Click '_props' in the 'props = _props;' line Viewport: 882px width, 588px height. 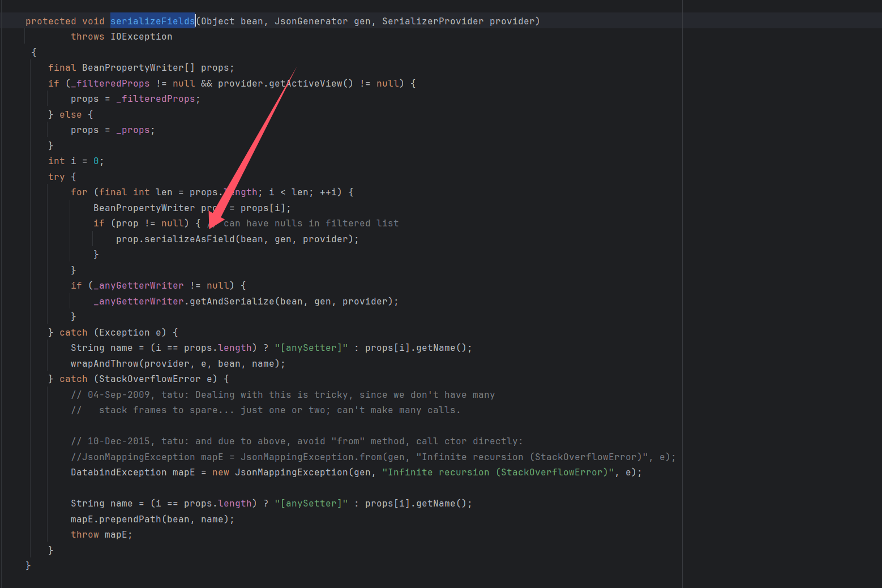[133, 130]
